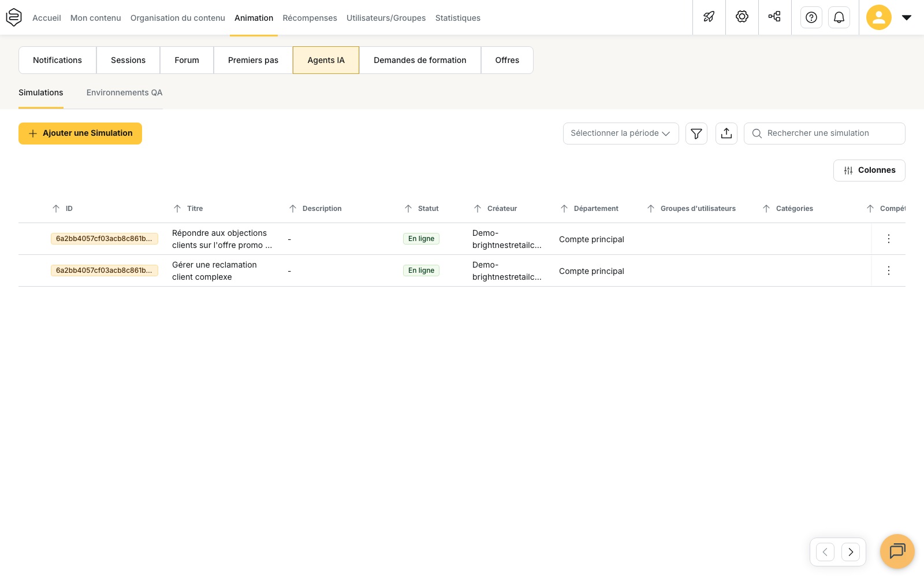Open Récompenses menu
Screen dimensions: 924x578
point(310,18)
